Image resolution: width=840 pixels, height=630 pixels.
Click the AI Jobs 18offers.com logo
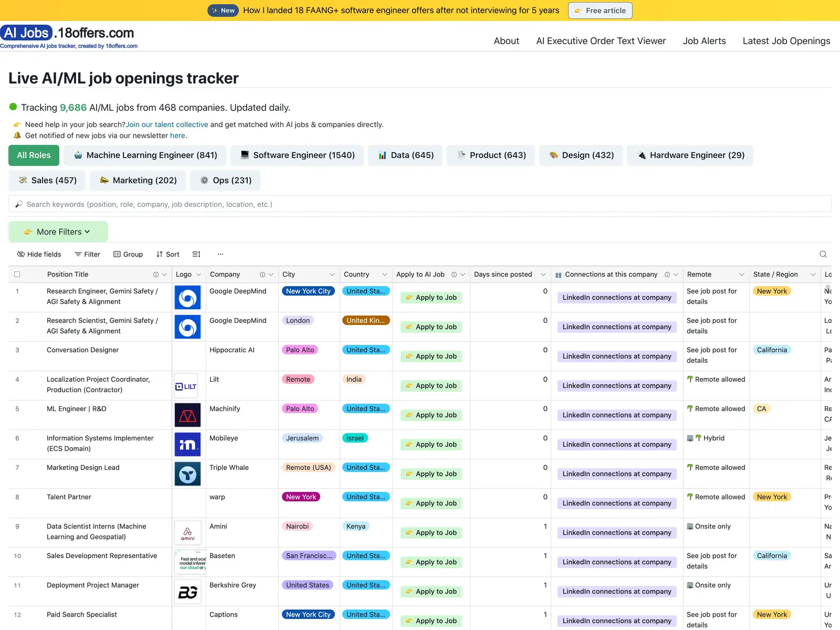(68, 37)
